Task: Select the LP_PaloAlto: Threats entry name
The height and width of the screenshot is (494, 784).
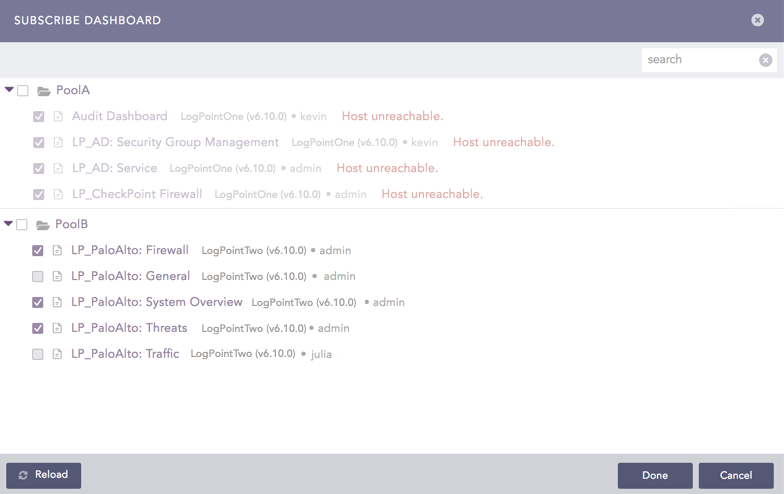Action: (x=129, y=328)
